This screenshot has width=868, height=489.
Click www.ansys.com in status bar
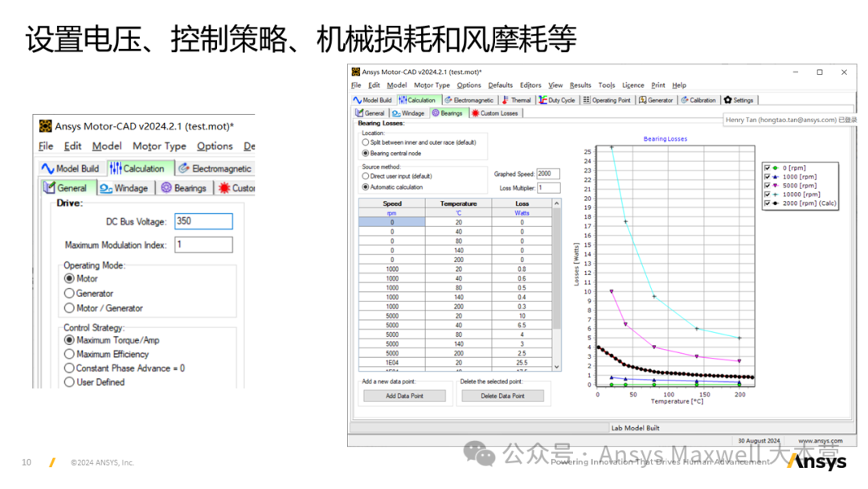(x=821, y=441)
